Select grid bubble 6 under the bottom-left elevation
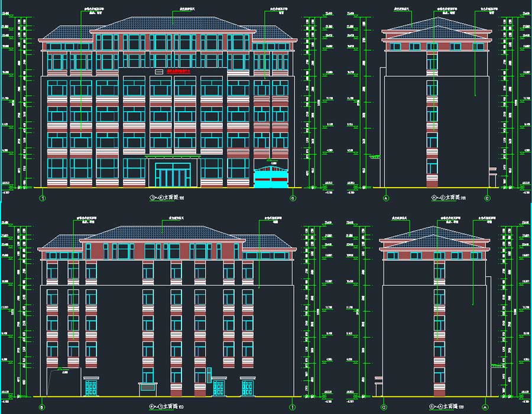The width and height of the screenshot is (532, 414). click(x=43, y=407)
